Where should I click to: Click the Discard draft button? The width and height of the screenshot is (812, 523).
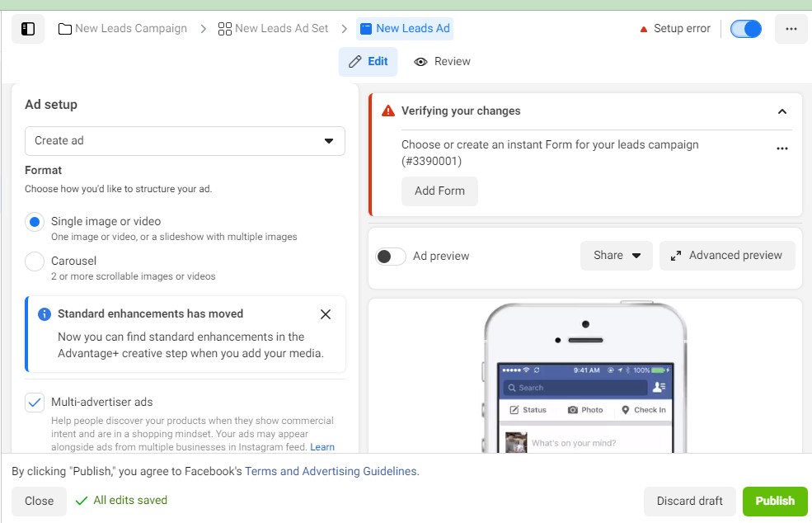pyautogui.click(x=689, y=502)
